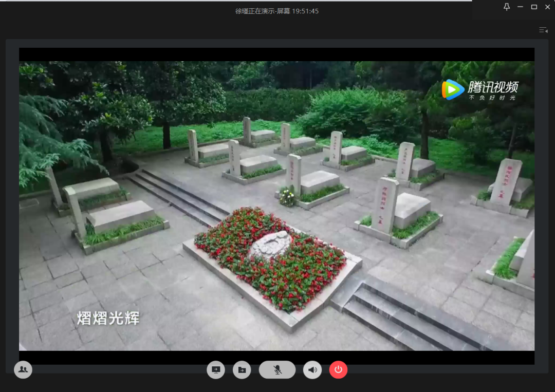The width and height of the screenshot is (555, 392).
Task: Click the 熠熠光辉 subtitle text
Action: pyautogui.click(x=108, y=318)
